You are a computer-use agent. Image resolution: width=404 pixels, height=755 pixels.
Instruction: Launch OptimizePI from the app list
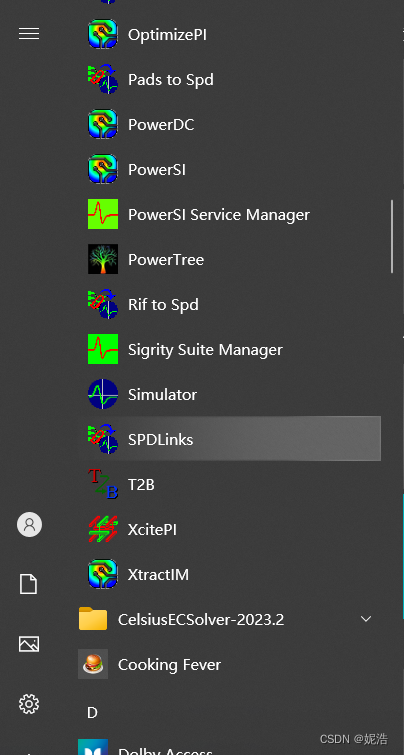(x=229, y=34)
